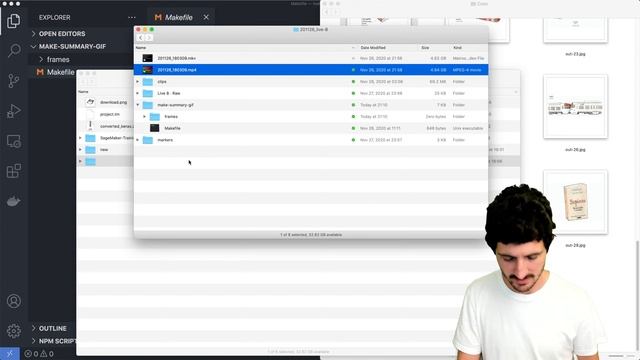Click the right window vertical scrollbar

[637, 295]
